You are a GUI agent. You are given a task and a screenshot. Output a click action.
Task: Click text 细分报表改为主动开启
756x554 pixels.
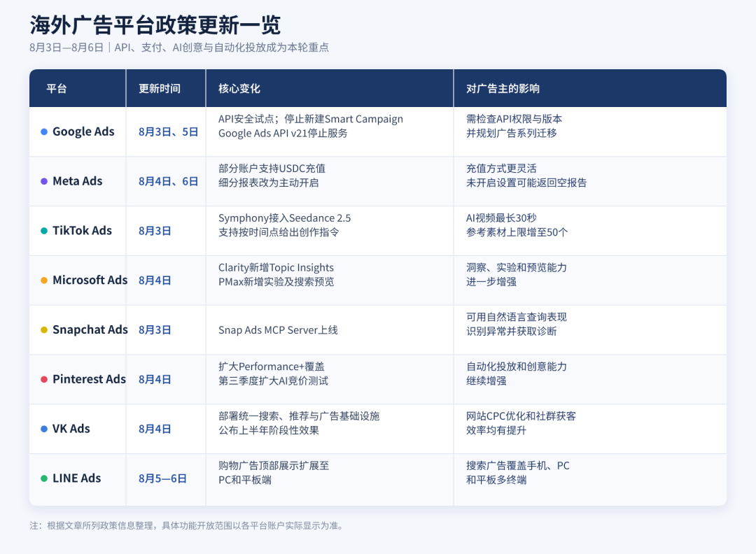tap(269, 183)
